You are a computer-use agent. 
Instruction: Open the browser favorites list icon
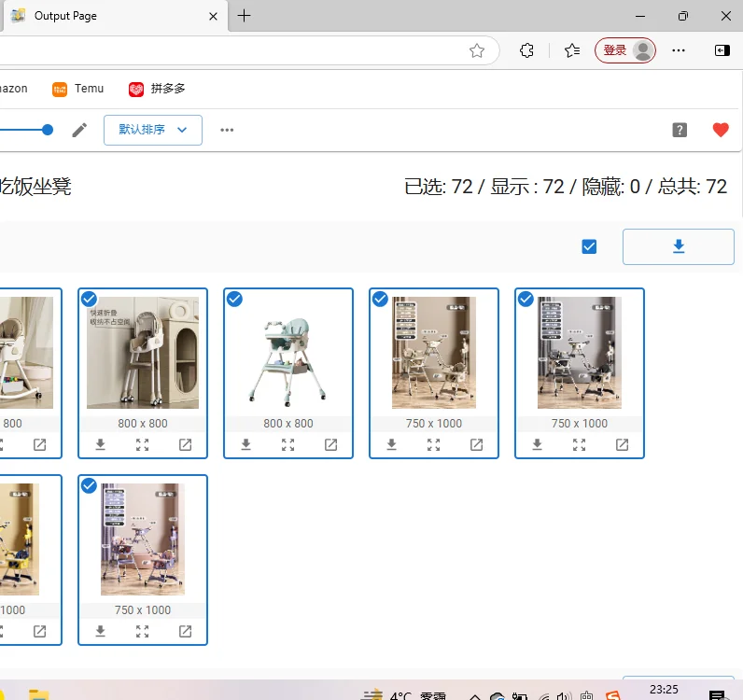tap(572, 50)
